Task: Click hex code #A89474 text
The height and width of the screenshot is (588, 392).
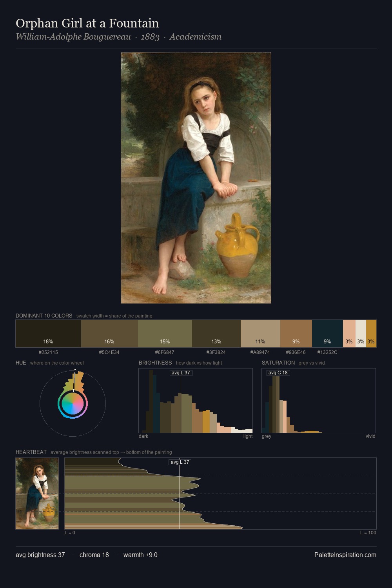Action: coord(260,352)
